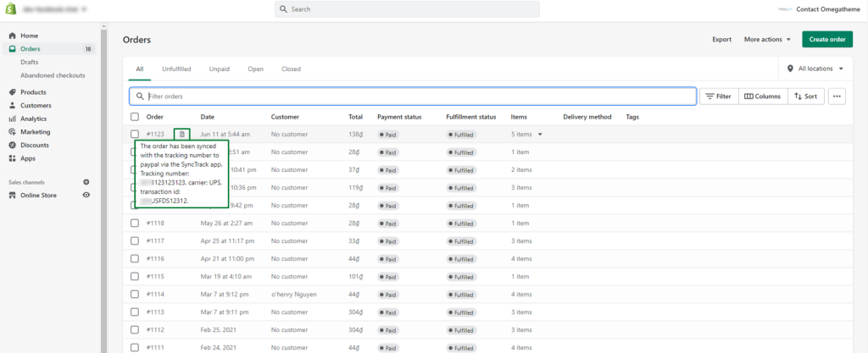Open the All locations dropdown
868x353 pixels.
pyautogui.click(x=815, y=69)
